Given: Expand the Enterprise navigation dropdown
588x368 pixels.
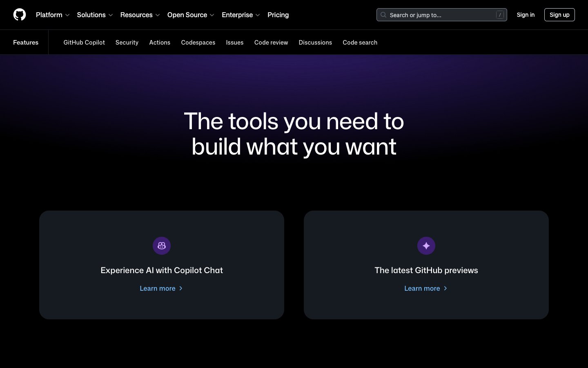Looking at the screenshot, I should point(258,15).
